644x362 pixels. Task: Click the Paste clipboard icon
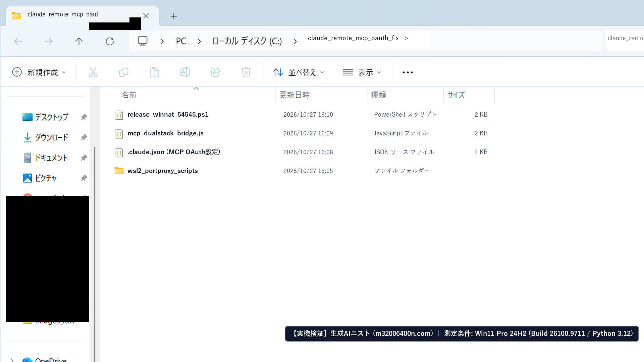[154, 72]
